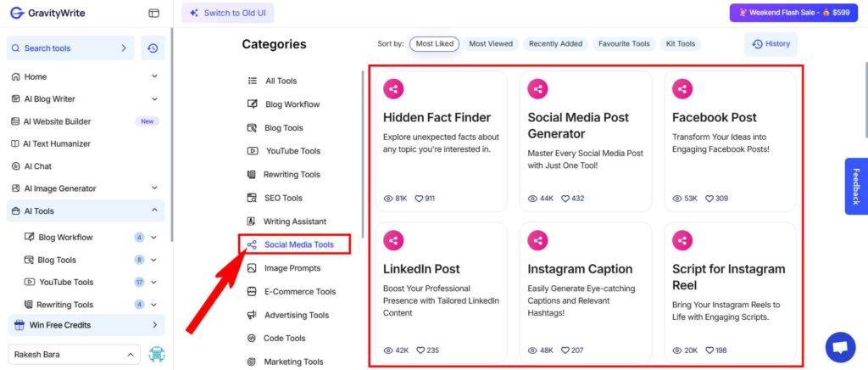Viewport: 868px width, 370px height.
Task: Expand YouTube Tools submenu chevron in sidebar
Action: (x=153, y=282)
